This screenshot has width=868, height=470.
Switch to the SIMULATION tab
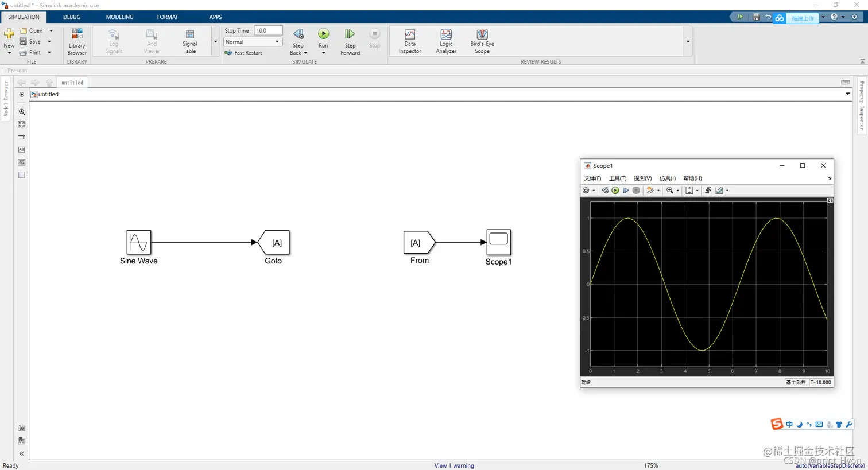coord(24,17)
